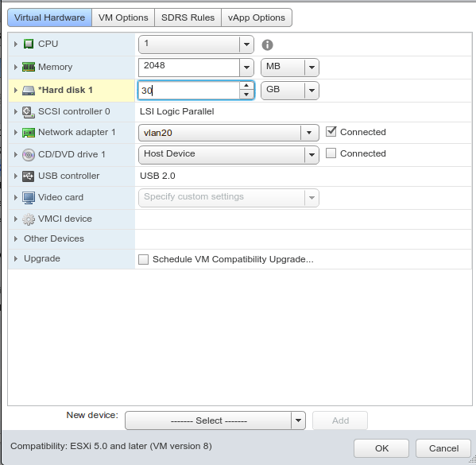Increase hard disk size with up arrow
The image size is (476, 465).
[x=246, y=86]
